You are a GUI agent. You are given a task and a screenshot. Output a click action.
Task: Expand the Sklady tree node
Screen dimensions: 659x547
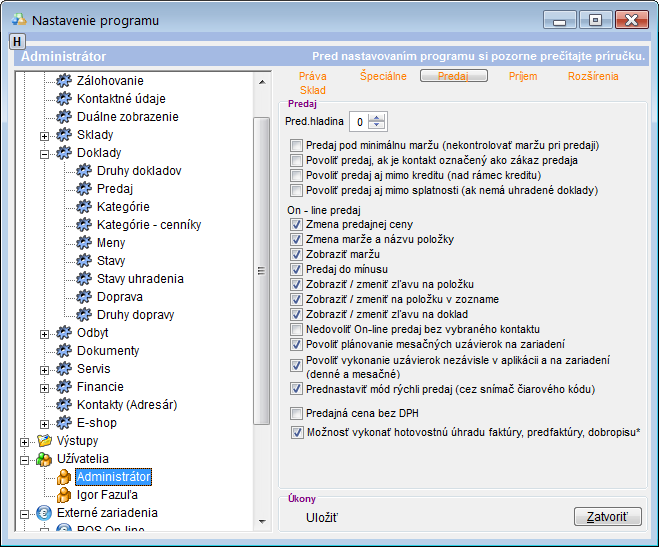tap(44, 135)
